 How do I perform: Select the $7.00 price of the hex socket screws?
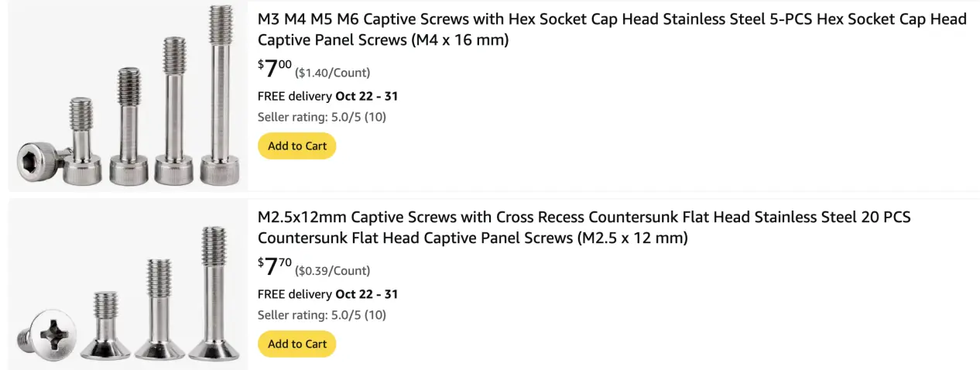pos(275,70)
